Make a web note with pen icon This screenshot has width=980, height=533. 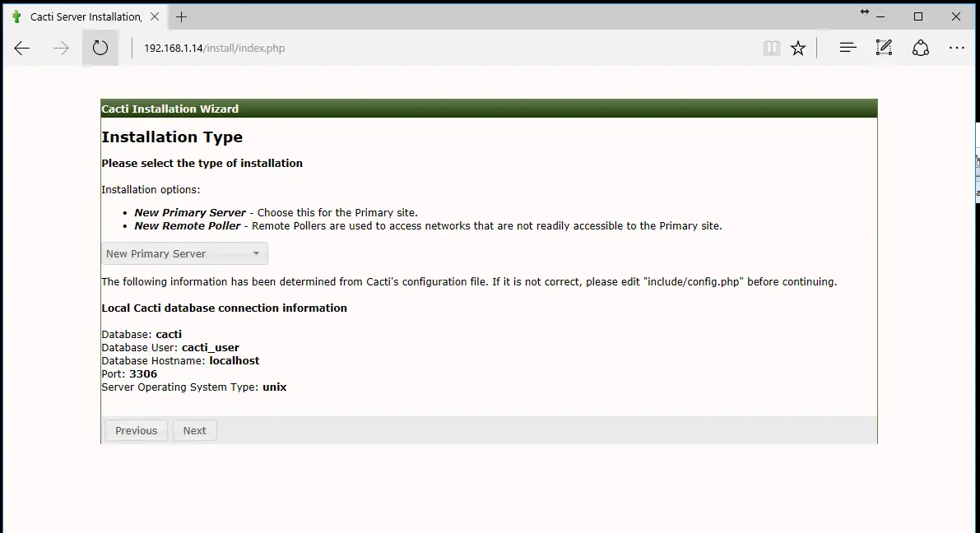[884, 48]
